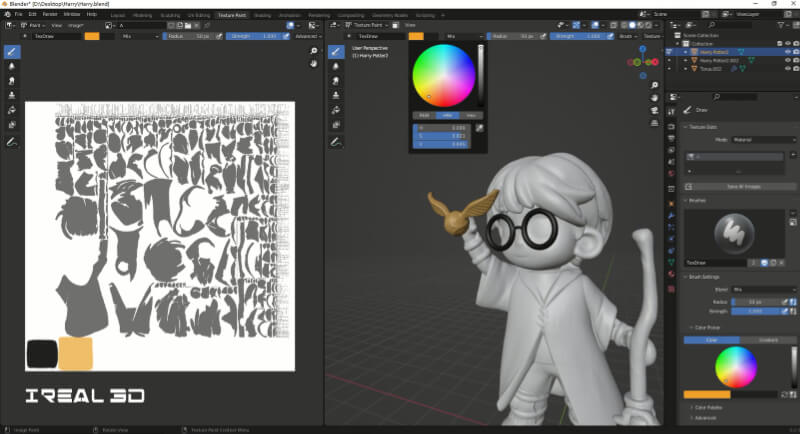Switch viewport to rendered shading

pos(648,25)
